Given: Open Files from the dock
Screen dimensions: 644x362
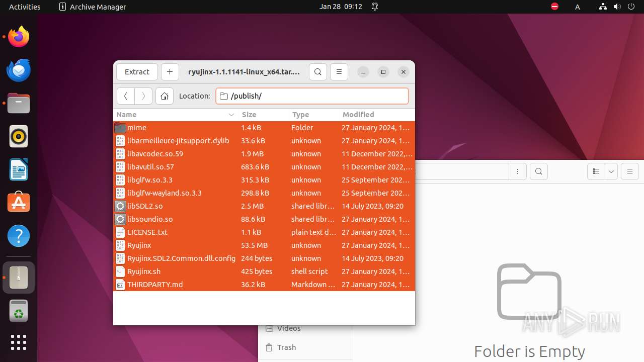Looking at the screenshot, I should (19, 103).
